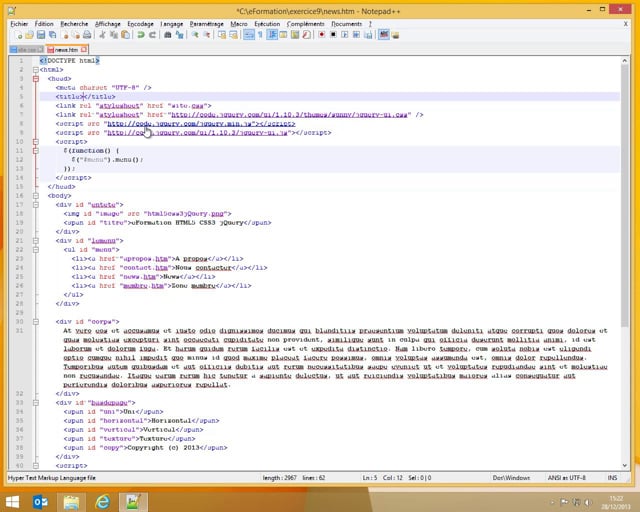Collapse the html fold on line 2
The height and width of the screenshot is (512, 640).
pos(36,70)
